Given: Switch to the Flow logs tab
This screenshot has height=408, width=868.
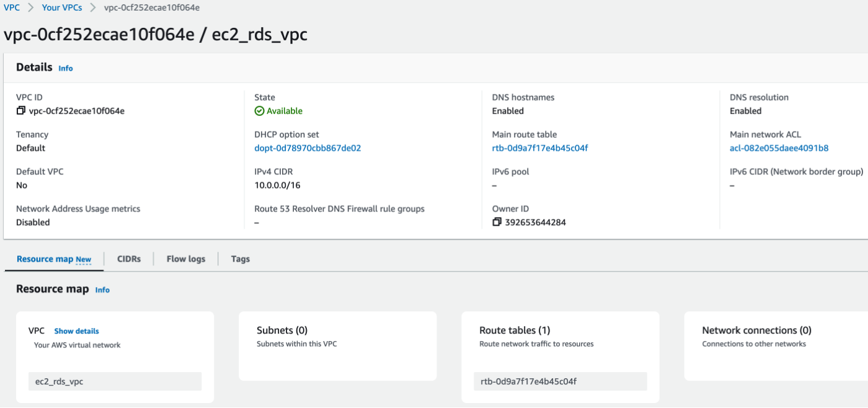Looking at the screenshot, I should 185,259.
